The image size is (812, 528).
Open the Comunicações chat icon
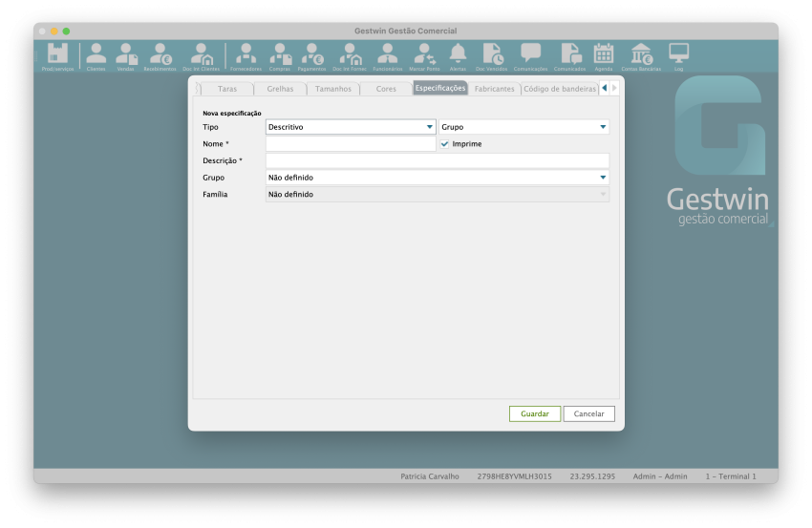pyautogui.click(x=530, y=55)
